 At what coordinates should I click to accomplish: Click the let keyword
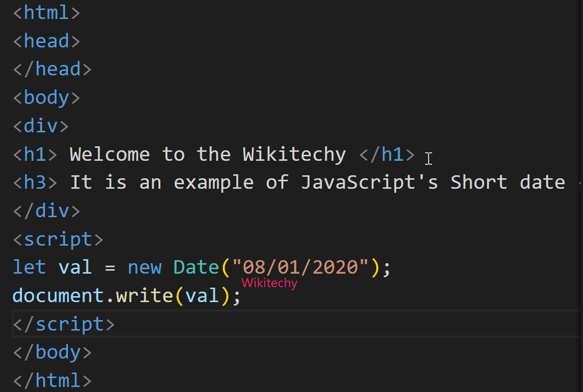click(x=28, y=267)
